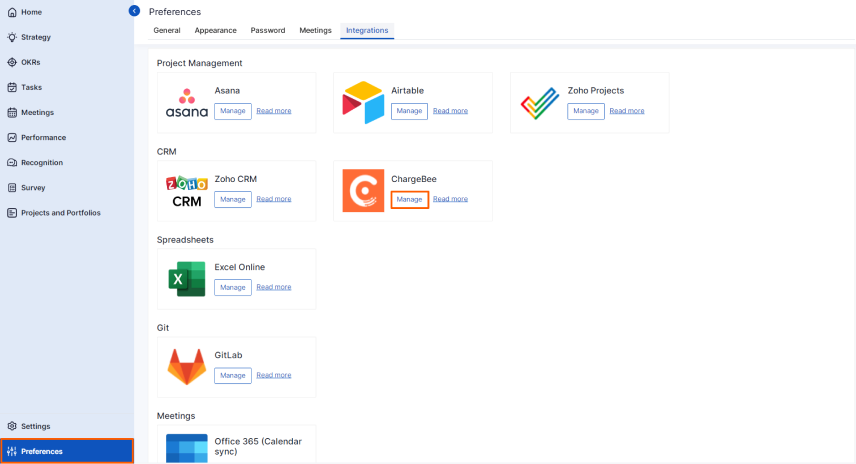856x464 pixels.
Task: Manage the Asana integration
Action: coord(233,111)
